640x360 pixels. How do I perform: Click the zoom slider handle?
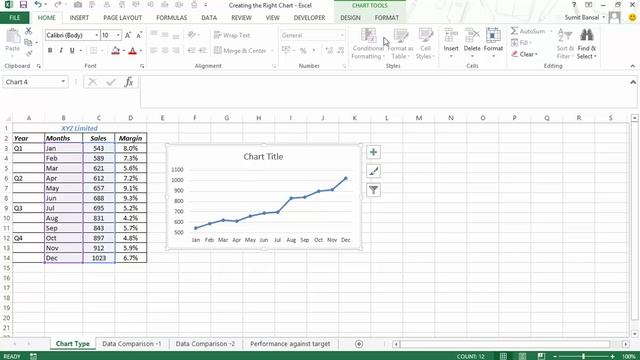[584, 356]
